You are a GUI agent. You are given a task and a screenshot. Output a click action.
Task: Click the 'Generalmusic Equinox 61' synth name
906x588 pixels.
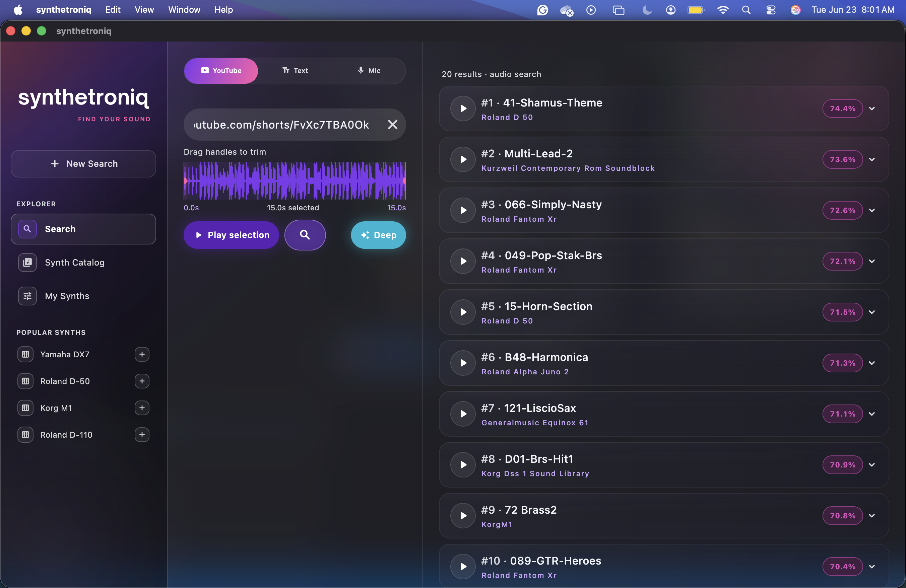click(x=535, y=423)
